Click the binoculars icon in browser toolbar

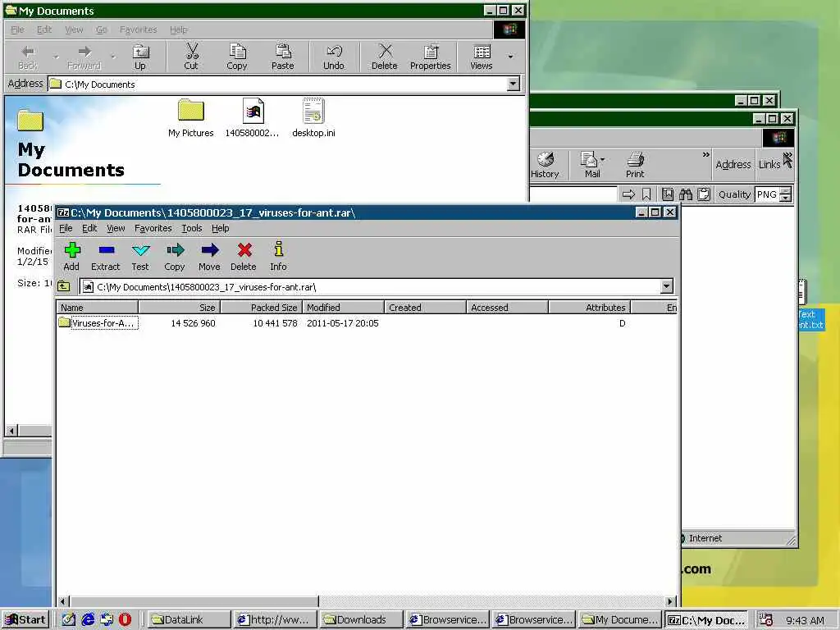pos(686,194)
